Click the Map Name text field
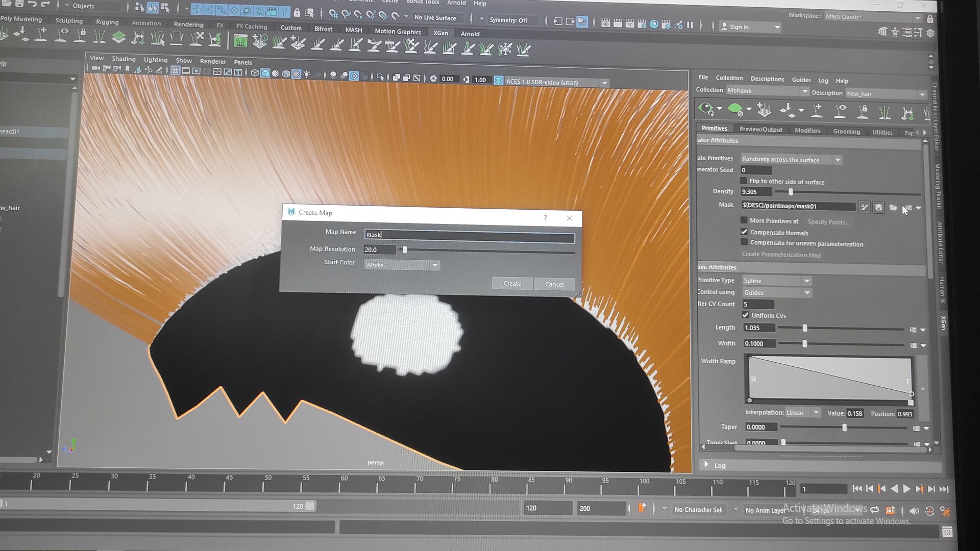Viewport: 980px width, 551px height. 470,235
